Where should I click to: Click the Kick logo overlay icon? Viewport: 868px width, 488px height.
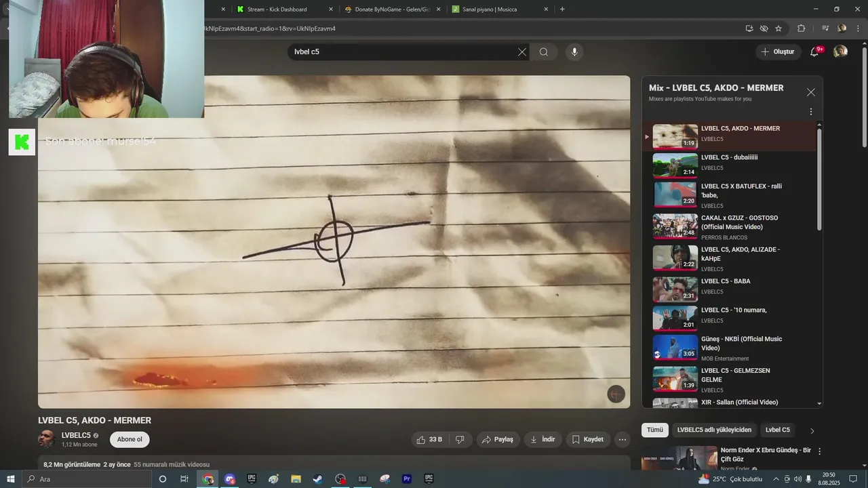pyautogui.click(x=22, y=142)
